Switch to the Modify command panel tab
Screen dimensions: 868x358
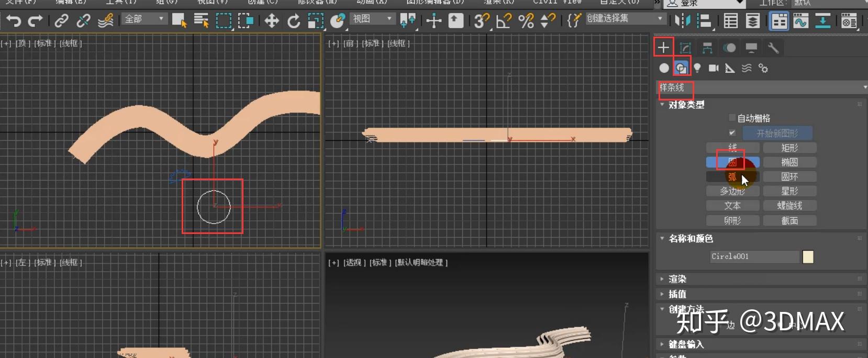pyautogui.click(x=685, y=48)
